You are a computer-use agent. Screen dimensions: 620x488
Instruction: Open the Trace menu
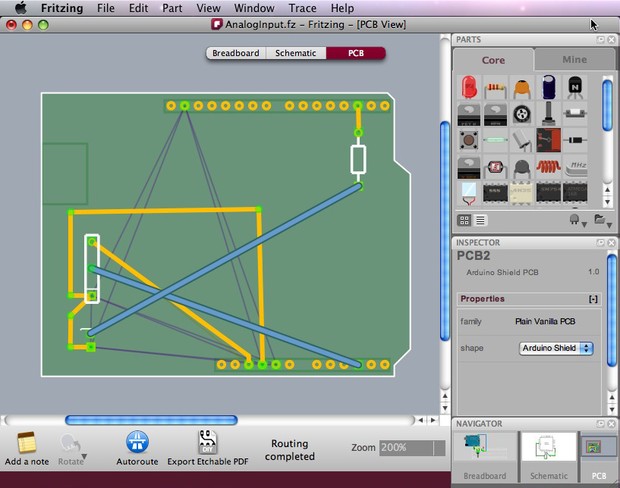tap(302, 8)
